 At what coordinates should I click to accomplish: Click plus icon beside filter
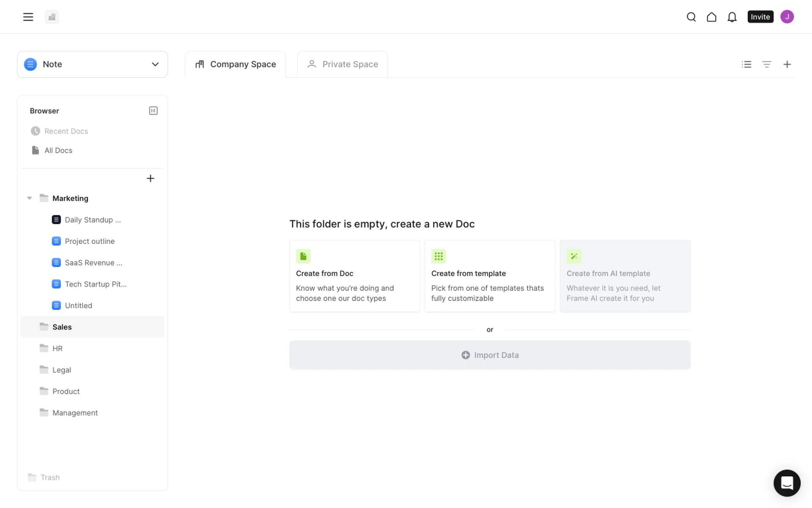pyautogui.click(x=787, y=64)
